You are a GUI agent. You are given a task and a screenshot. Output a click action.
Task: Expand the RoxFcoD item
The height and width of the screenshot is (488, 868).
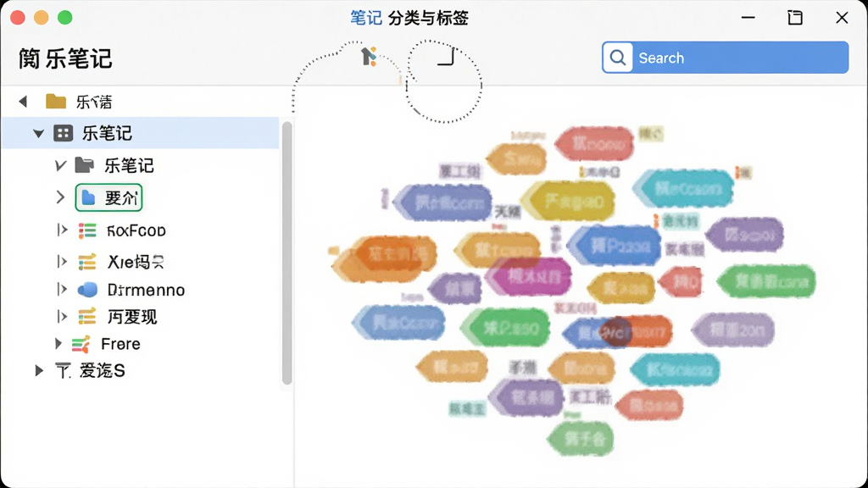pos(62,230)
